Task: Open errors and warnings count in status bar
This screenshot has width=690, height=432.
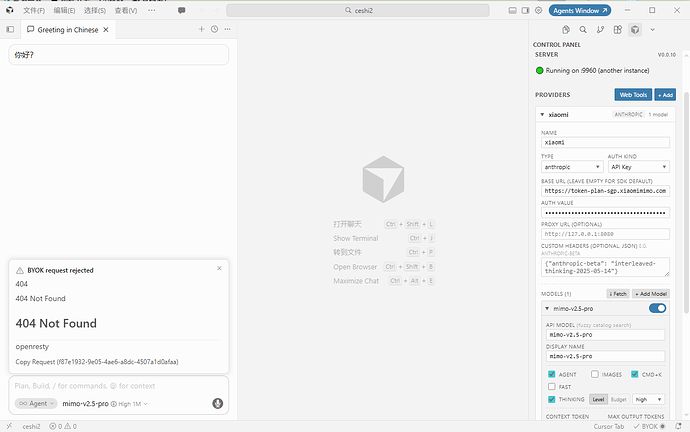Action: [x=63, y=426]
